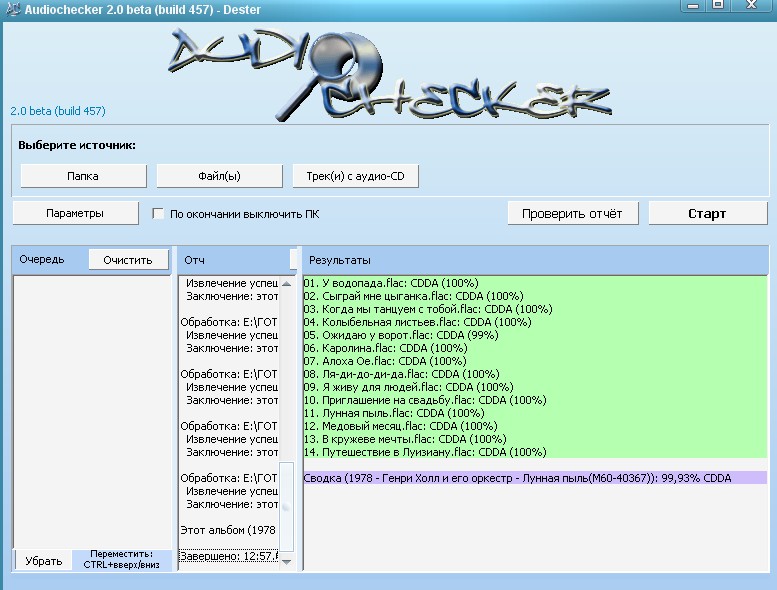Minimize the Audiochecker window

click(x=692, y=6)
